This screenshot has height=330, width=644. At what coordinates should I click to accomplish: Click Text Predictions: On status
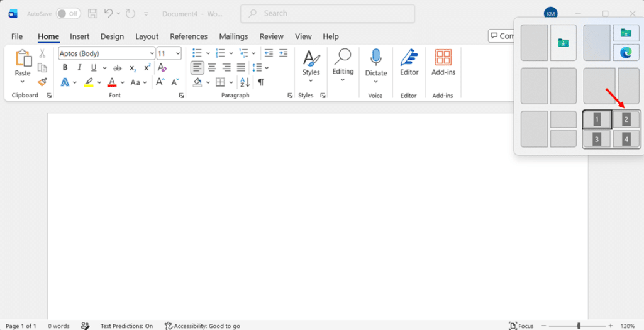(126, 326)
